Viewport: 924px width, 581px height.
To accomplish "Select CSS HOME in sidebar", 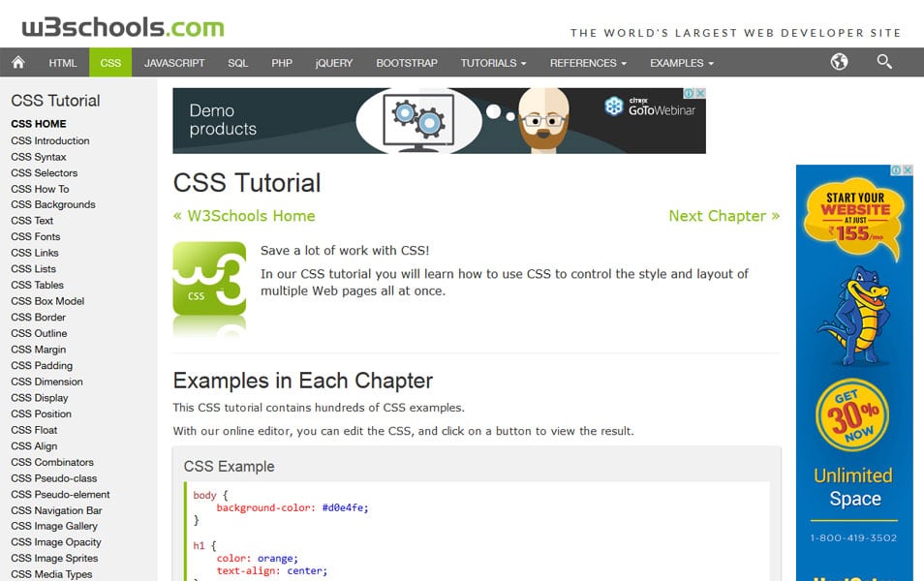I will 39,124.
